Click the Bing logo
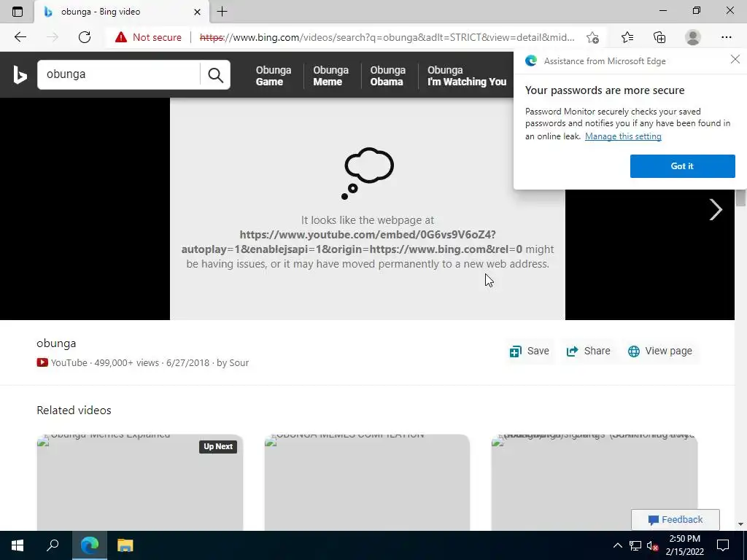747x560 pixels. (x=20, y=75)
